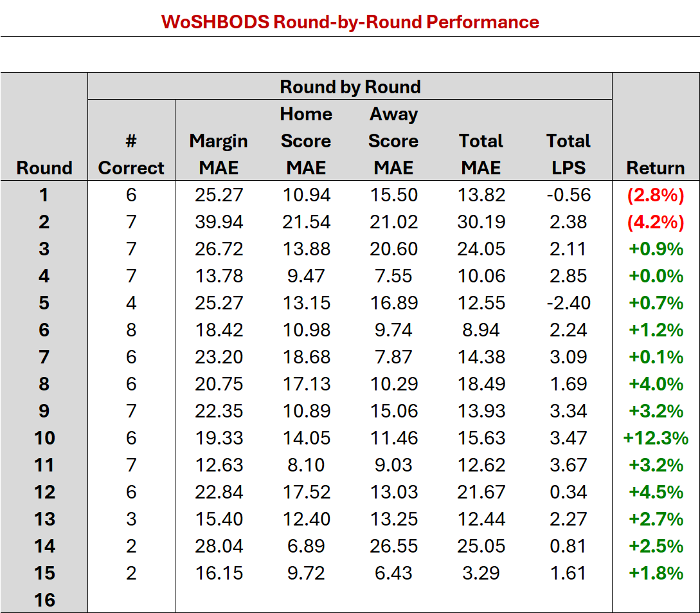700x613 pixels.
Task: Select Round 11 Total LPS 3.67
Action: (568, 465)
